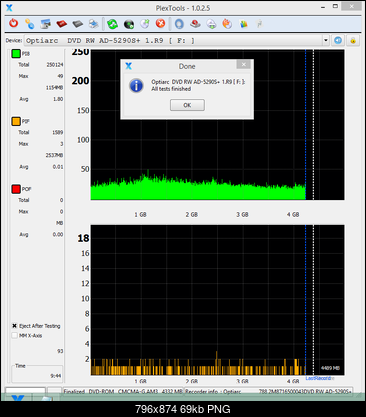
Task: Click the blue info icon in Done dialog
Action: (137, 85)
